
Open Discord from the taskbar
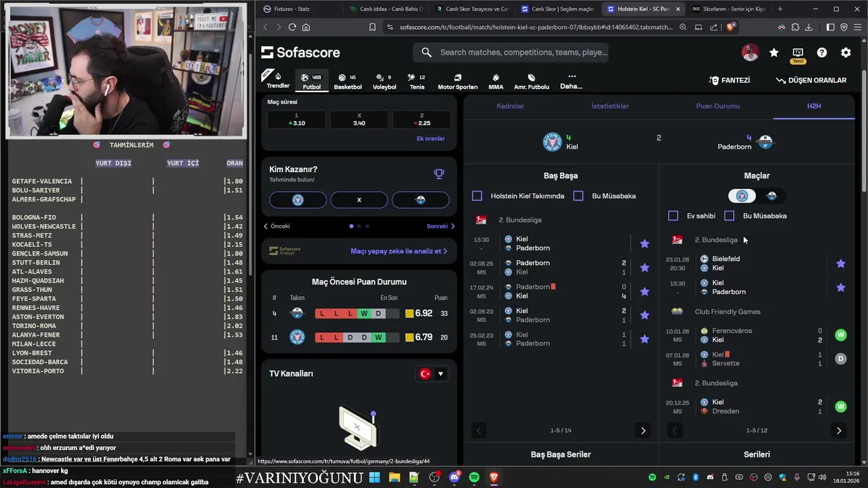(454, 477)
